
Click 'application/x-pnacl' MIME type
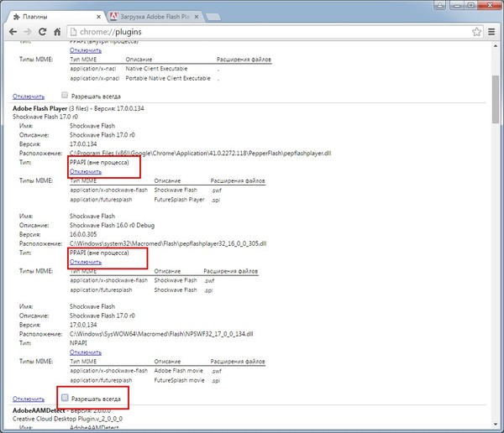[94, 78]
